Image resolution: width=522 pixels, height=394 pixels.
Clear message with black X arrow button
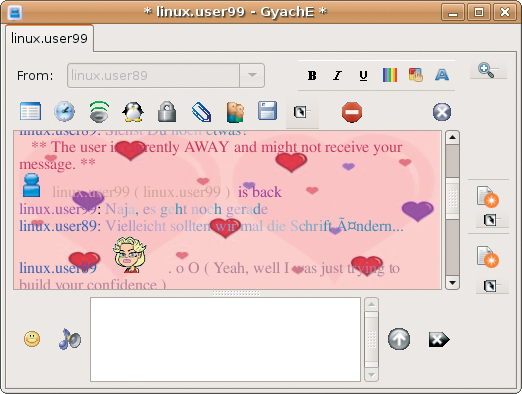click(439, 340)
